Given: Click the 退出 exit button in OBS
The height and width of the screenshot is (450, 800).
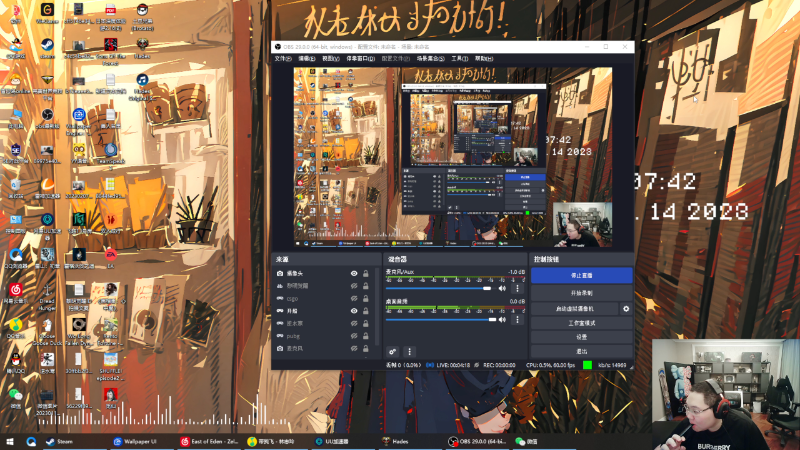Looking at the screenshot, I should click(x=582, y=352).
